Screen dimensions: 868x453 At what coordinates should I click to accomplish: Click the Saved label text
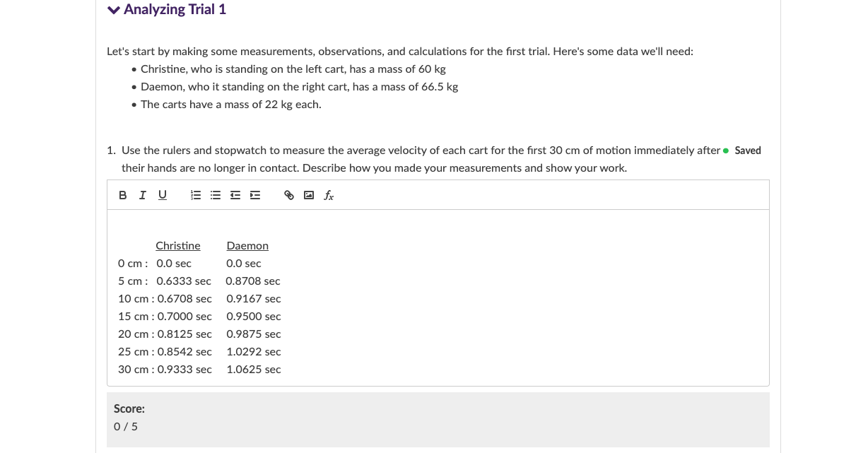747,151
